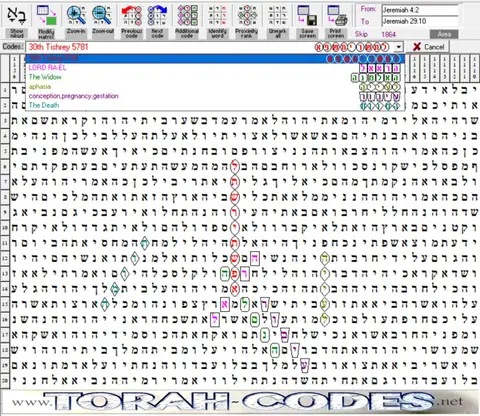Cancel using the red X button
Viewport: 480px width, 416px height.
(428, 47)
